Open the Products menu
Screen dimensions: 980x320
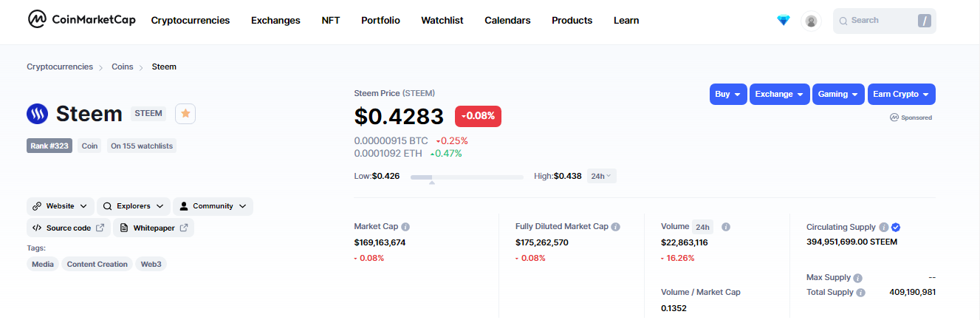572,21
